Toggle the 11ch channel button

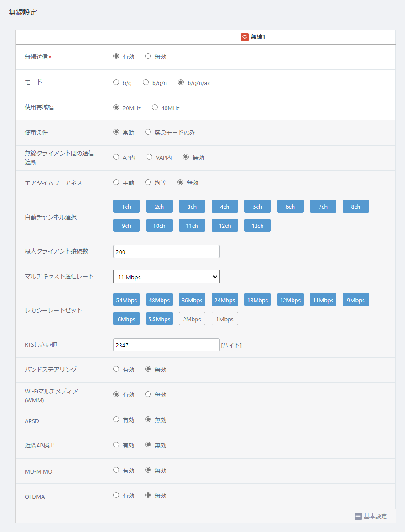192,226
